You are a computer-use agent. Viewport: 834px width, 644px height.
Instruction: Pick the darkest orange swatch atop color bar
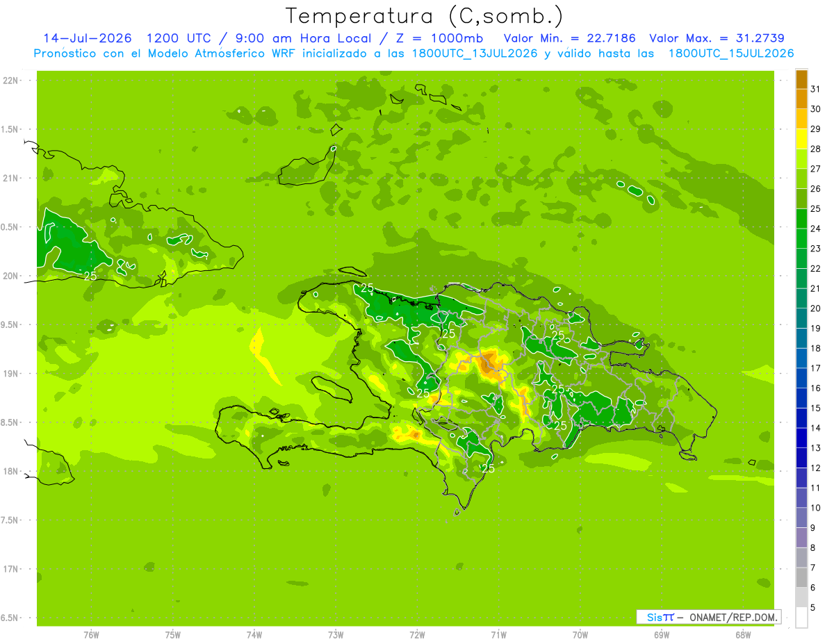[801, 80]
